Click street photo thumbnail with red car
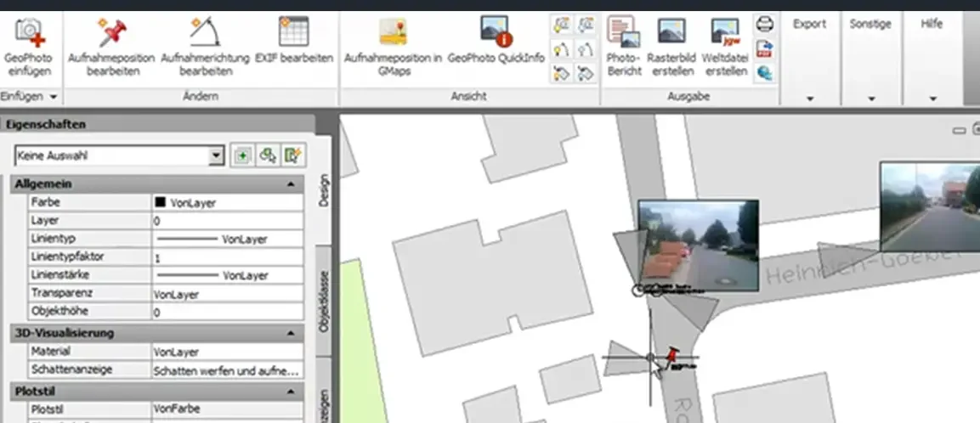This screenshot has height=423, width=980. pyautogui.click(x=698, y=245)
